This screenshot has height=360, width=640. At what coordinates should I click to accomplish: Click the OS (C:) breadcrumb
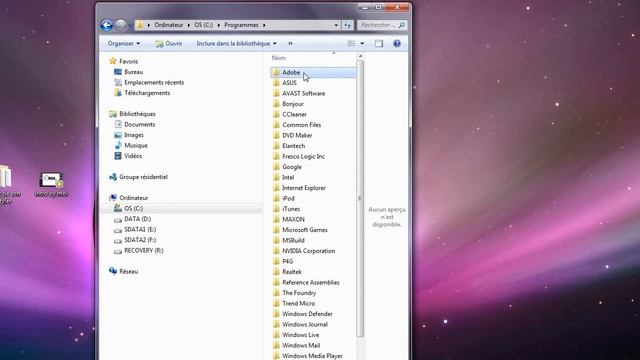click(x=204, y=25)
